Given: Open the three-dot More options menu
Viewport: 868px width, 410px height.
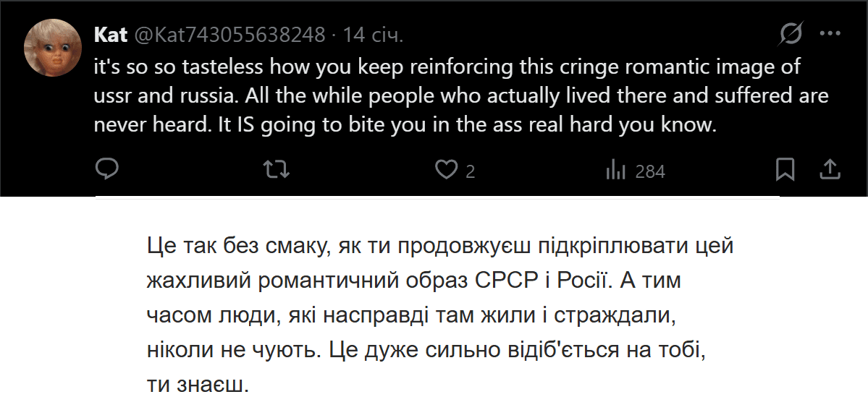Looking at the screenshot, I should click(x=829, y=34).
